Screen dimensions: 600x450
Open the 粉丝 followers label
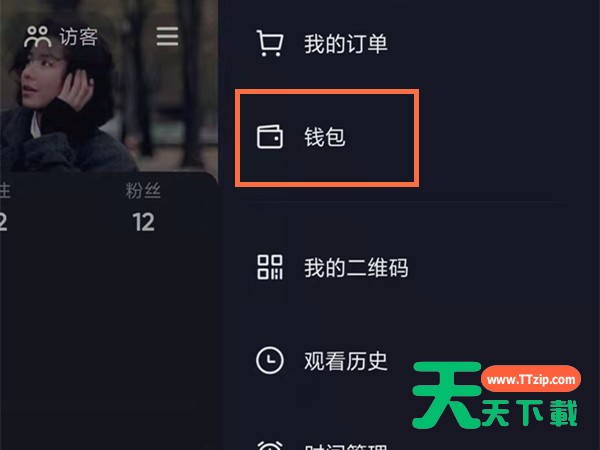click(x=143, y=191)
